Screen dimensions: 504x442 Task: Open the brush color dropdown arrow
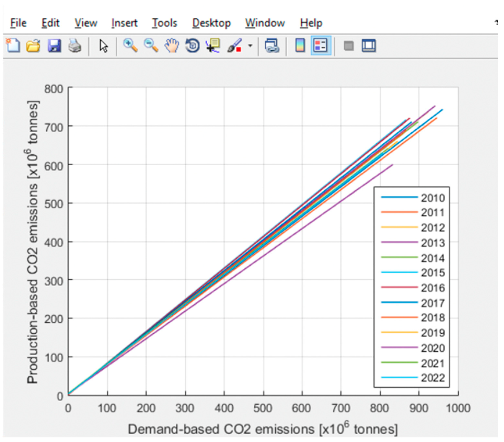(250, 46)
